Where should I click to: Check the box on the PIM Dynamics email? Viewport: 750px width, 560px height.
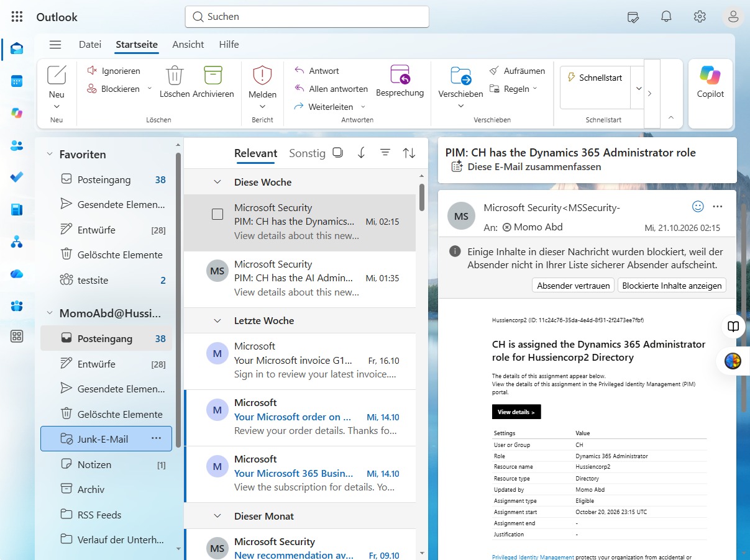217,214
